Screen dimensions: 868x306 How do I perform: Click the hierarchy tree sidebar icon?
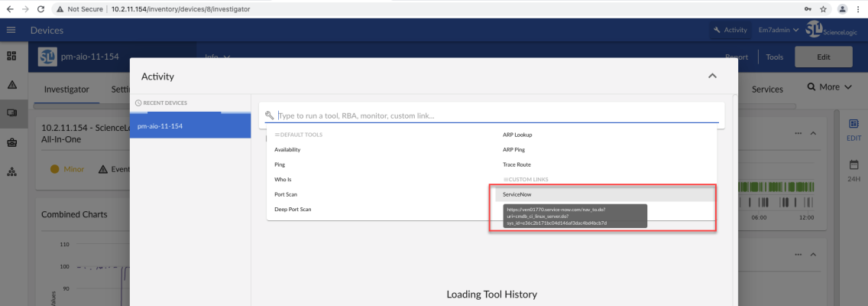[x=12, y=171]
